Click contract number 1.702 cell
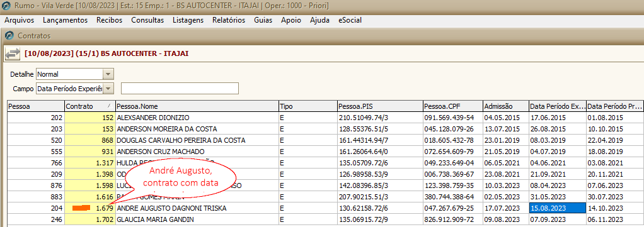The height and width of the screenshot is (227, 644). point(90,219)
